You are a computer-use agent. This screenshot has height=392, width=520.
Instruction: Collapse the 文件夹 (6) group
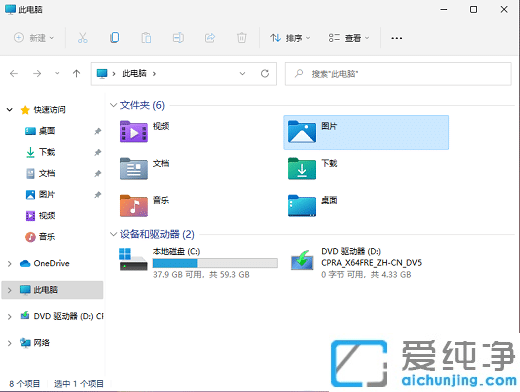[x=113, y=105]
